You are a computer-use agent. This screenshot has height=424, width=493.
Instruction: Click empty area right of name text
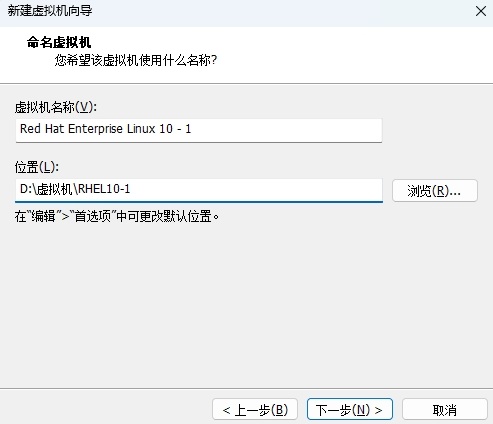287,129
